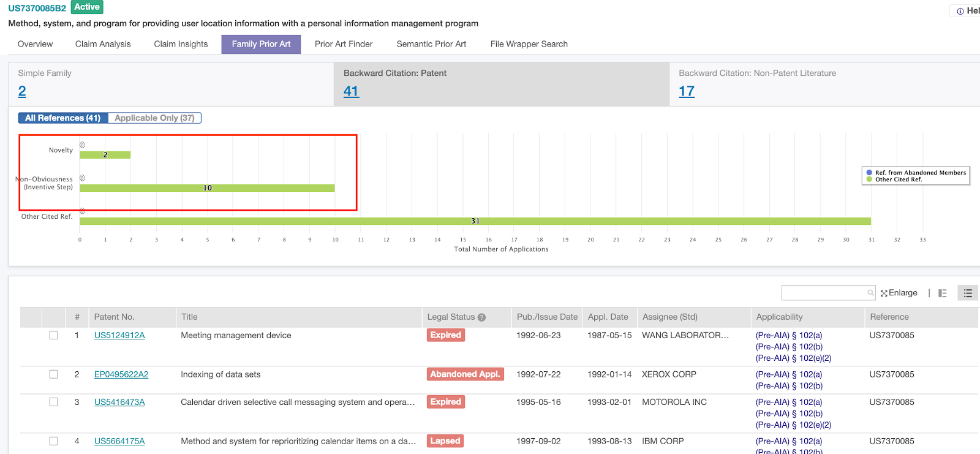Open patent link EP0495622A2
Image resolution: width=980 pixels, height=454 pixels.
121,374
